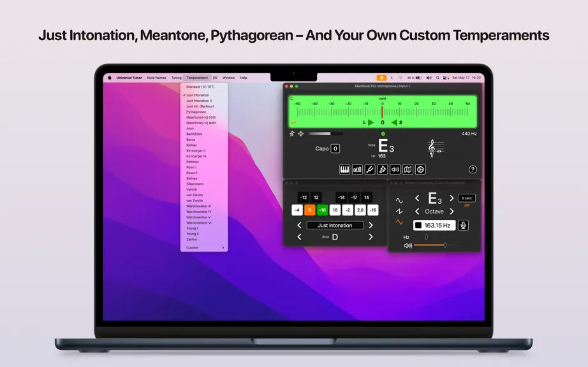Select the sawtooth waveform icon
This screenshot has width=588, height=367.
point(399,211)
